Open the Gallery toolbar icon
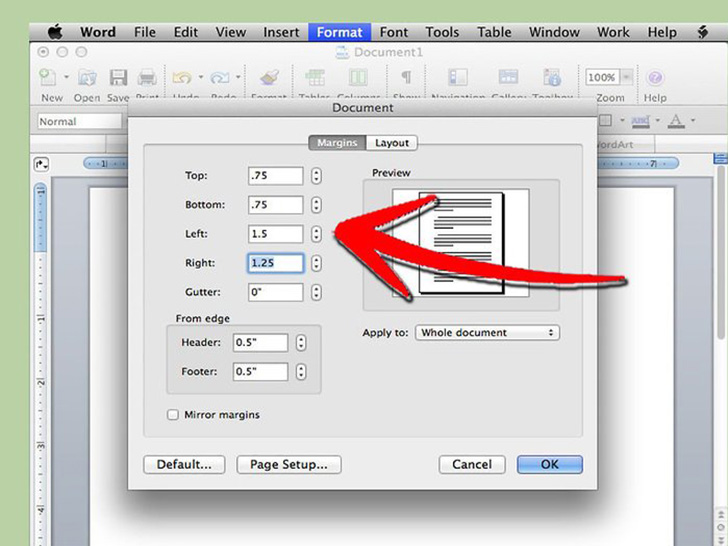Image resolution: width=728 pixels, height=546 pixels. click(508, 77)
